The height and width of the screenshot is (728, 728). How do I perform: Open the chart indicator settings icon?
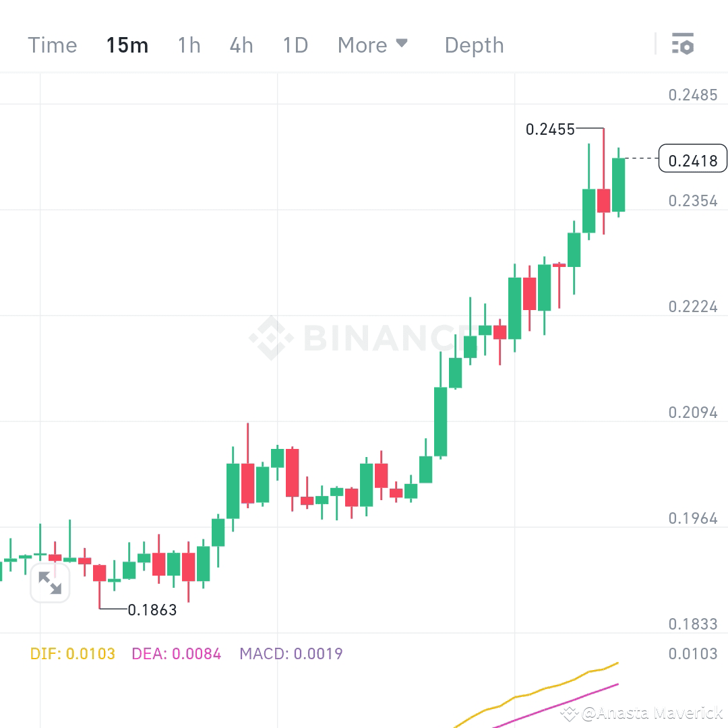[682, 44]
